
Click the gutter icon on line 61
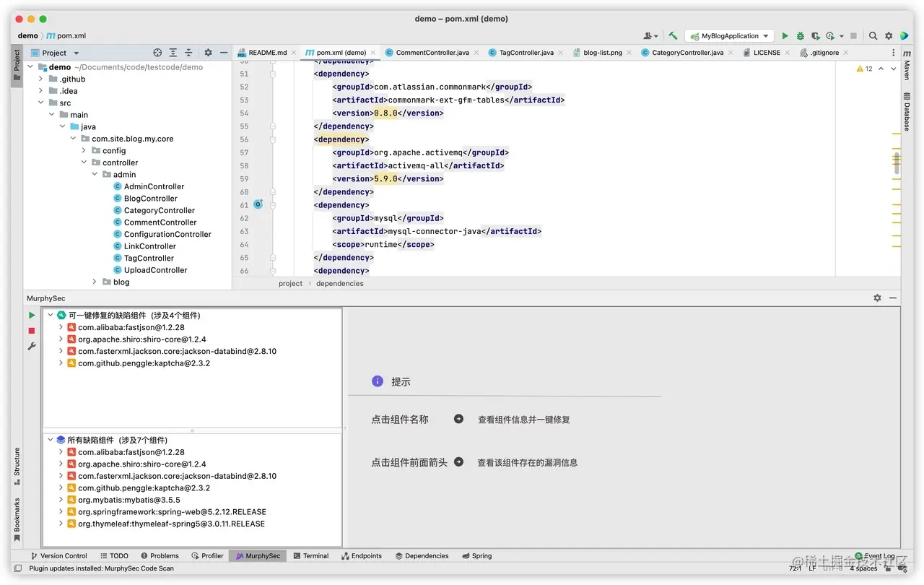(258, 205)
